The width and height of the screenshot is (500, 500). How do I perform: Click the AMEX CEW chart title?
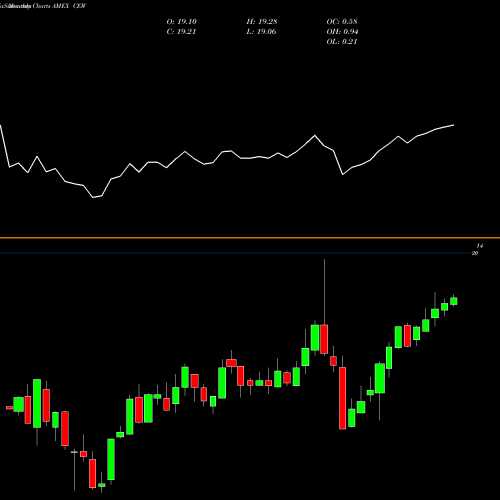click(69, 6)
